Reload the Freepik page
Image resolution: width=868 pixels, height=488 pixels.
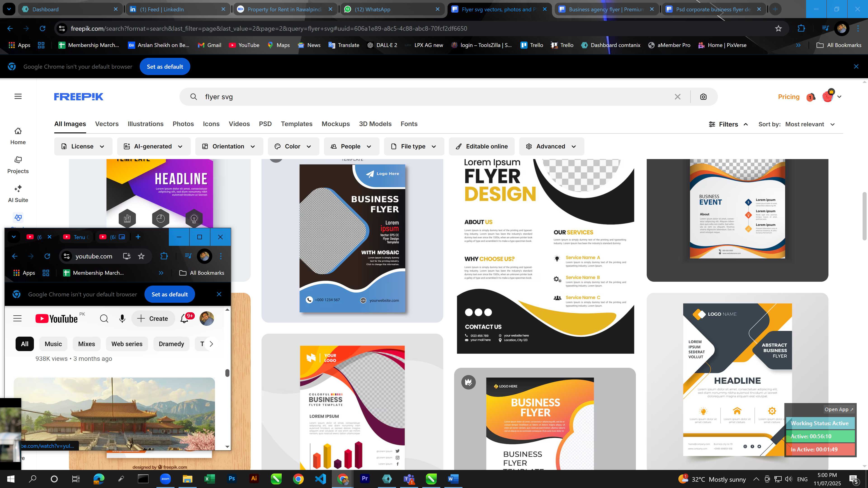click(x=42, y=29)
